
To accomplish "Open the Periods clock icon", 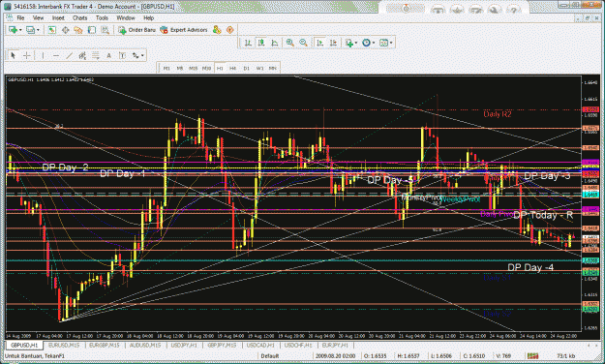I will [366, 43].
